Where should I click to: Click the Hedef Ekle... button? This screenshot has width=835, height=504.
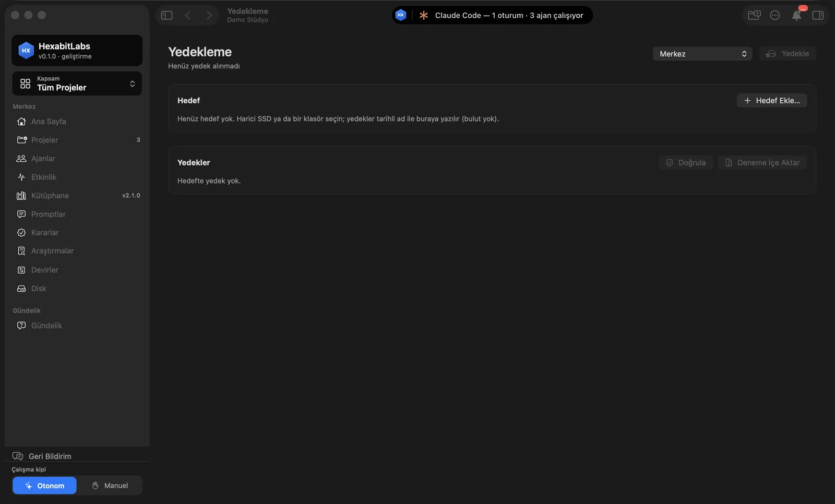772,101
